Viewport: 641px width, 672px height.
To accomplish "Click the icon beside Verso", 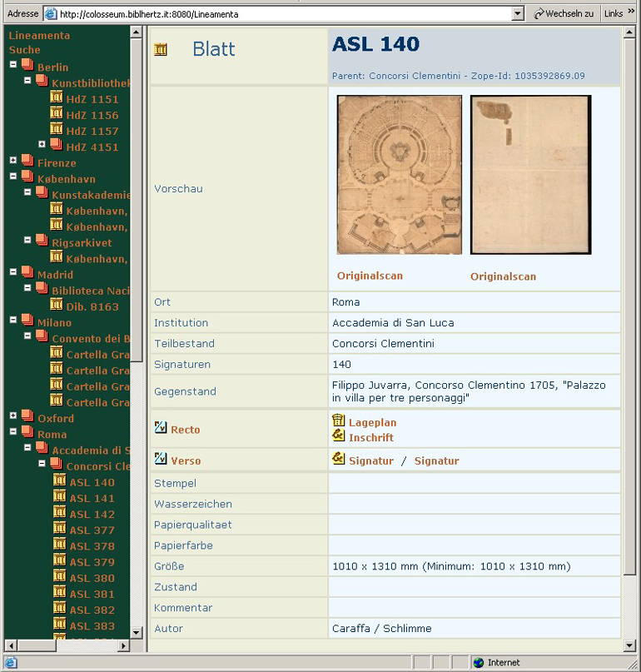I will pyautogui.click(x=161, y=459).
